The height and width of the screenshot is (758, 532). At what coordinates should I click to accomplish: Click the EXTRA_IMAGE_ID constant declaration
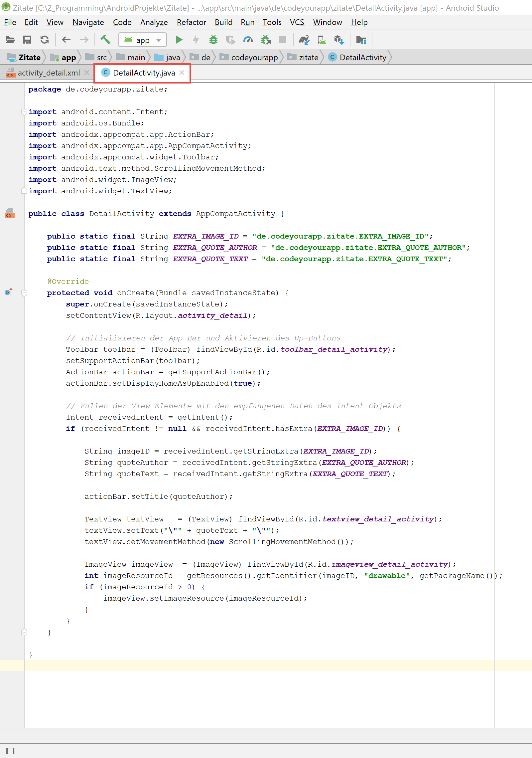tap(205, 236)
